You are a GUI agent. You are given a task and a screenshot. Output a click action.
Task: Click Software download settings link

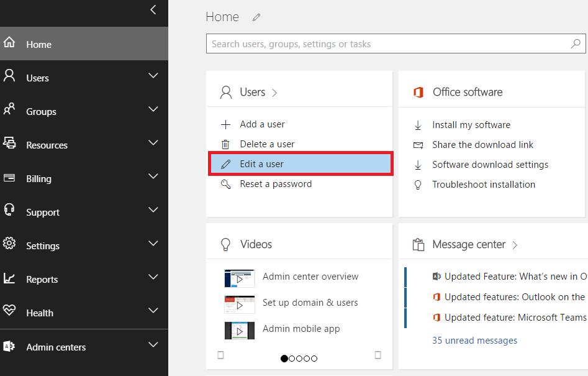[x=490, y=165]
